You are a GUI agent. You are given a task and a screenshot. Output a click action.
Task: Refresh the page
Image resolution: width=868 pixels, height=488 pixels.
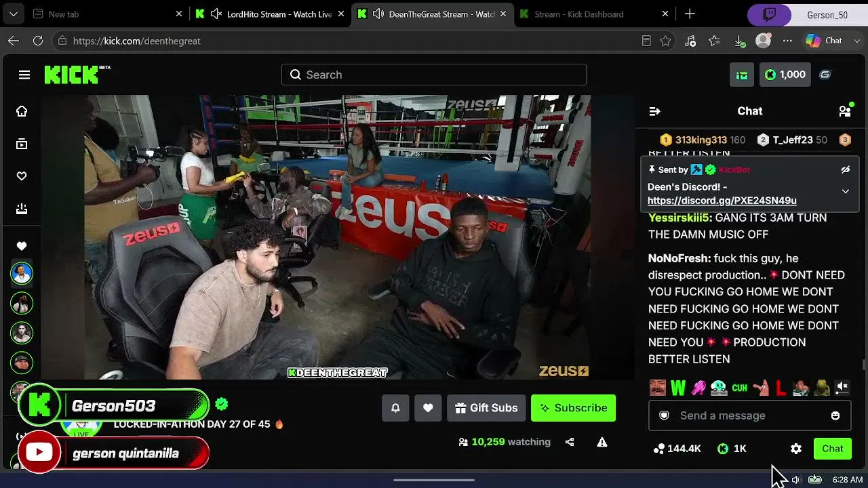pos(38,41)
